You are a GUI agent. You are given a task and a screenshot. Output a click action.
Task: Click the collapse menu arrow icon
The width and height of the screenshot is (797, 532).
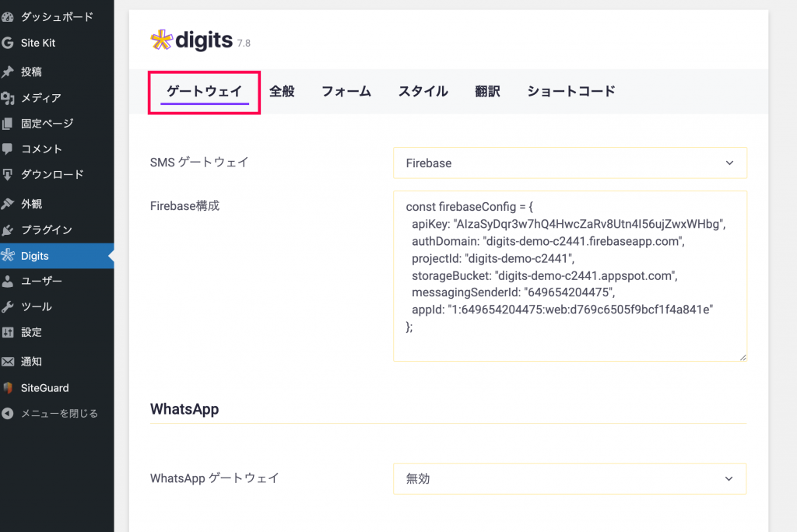[x=8, y=413]
